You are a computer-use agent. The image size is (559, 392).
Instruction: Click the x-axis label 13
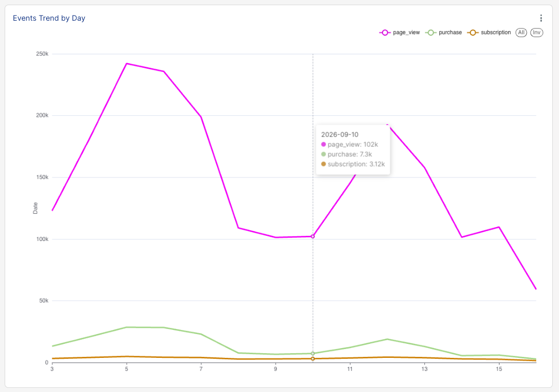[424, 369]
